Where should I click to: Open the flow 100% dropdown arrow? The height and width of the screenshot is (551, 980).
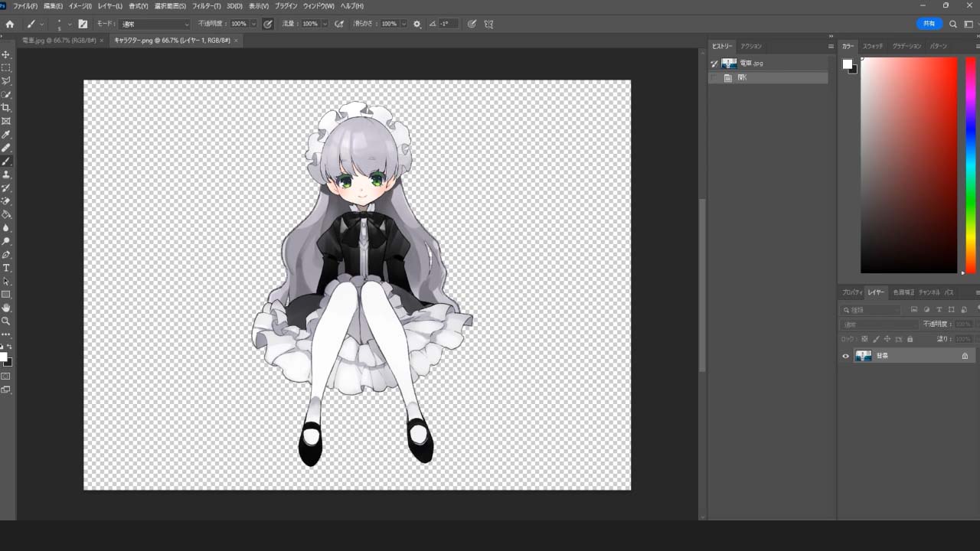[325, 24]
